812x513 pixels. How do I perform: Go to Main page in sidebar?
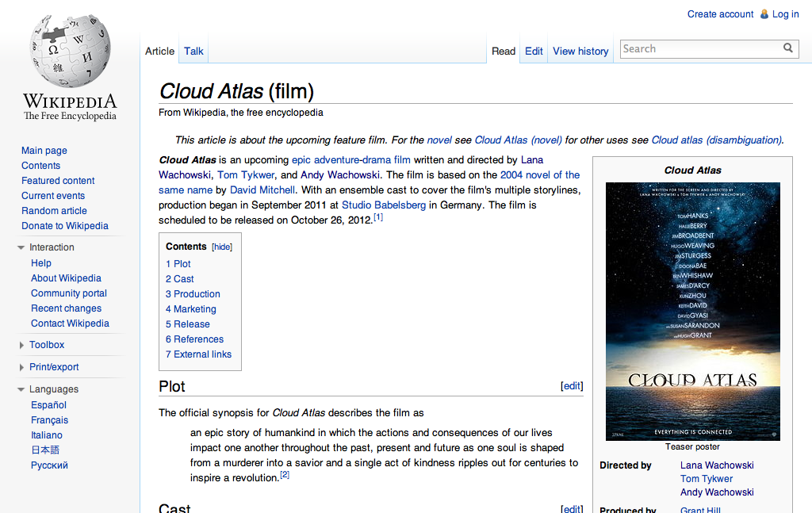click(x=44, y=151)
